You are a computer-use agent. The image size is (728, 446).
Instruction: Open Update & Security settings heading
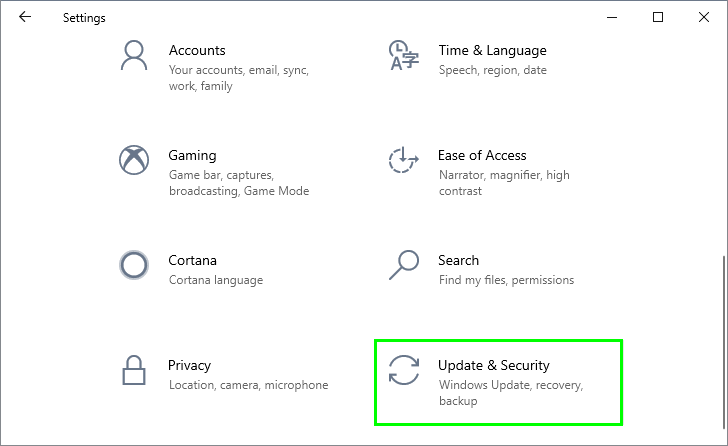494,365
